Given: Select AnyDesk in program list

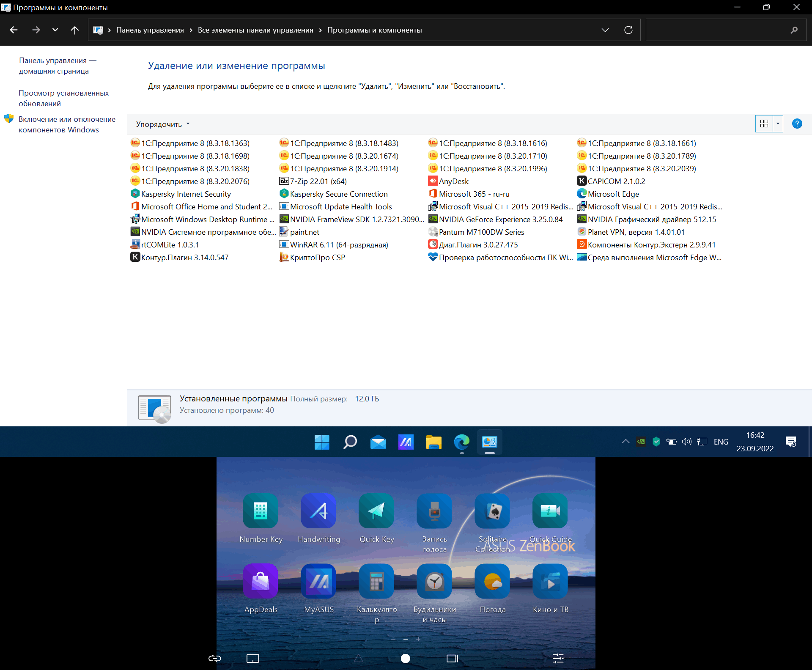Looking at the screenshot, I should (448, 181).
